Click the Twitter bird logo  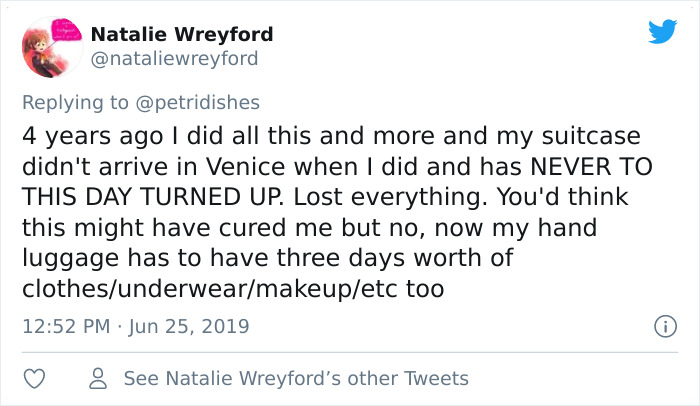point(662,31)
